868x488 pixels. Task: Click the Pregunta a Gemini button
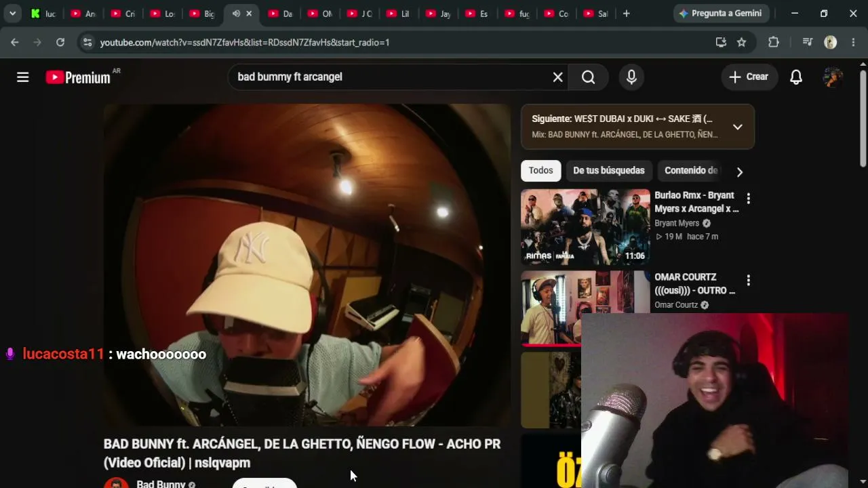coord(720,14)
